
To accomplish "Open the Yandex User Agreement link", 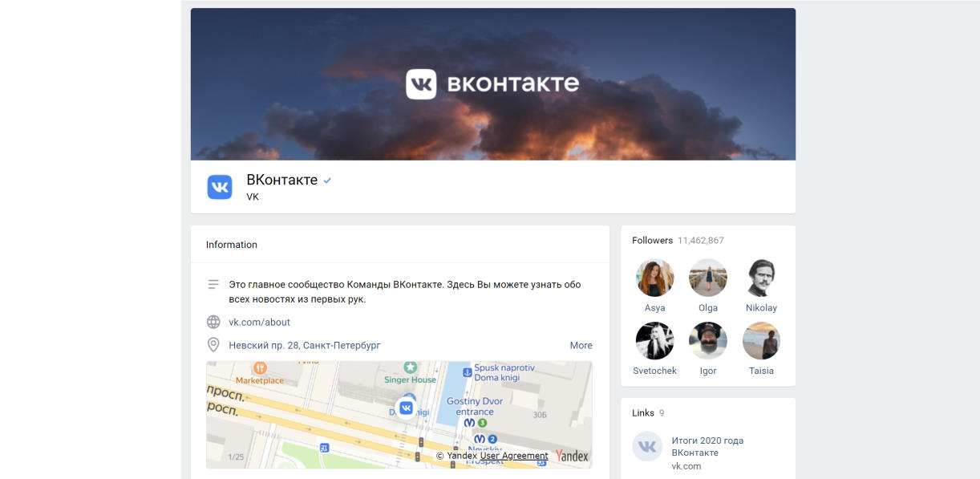I will coord(514,456).
